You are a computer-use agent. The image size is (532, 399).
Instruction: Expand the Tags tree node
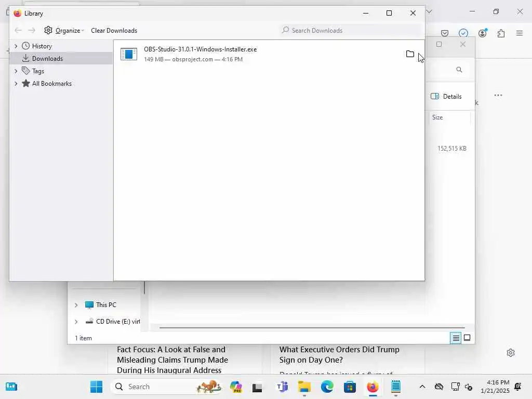16,71
